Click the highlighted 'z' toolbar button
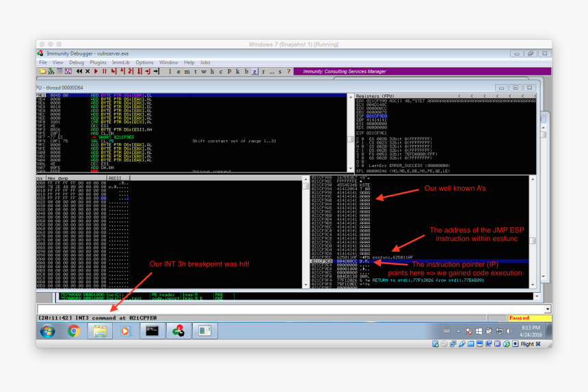The height and width of the screenshot is (392, 588). (254, 71)
